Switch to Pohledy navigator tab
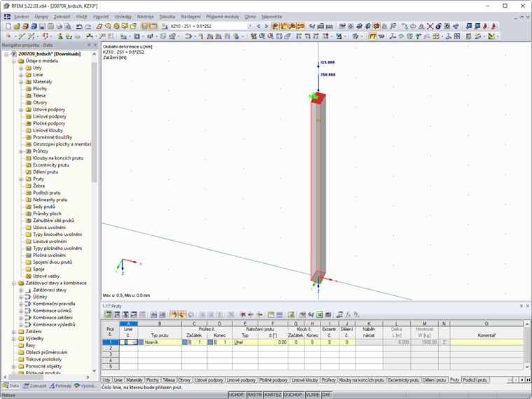 (61, 386)
